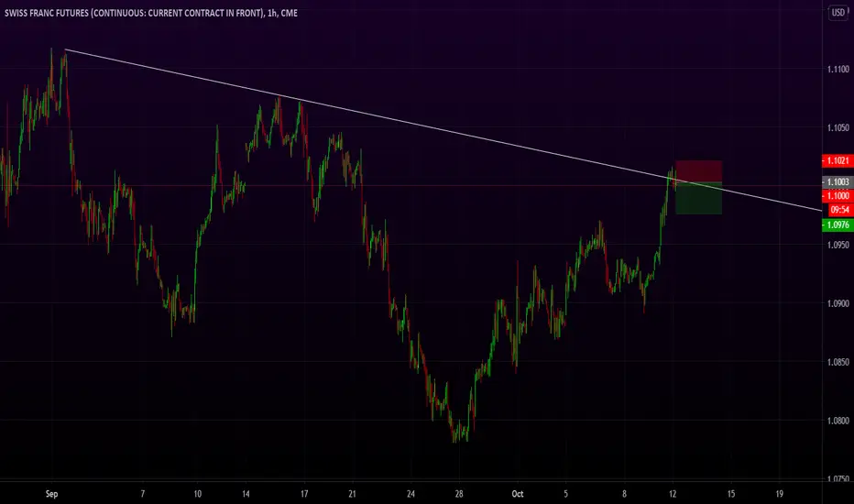Click the 1.0900 price axis label
This screenshot has width=854, height=504.
pos(838,303)
